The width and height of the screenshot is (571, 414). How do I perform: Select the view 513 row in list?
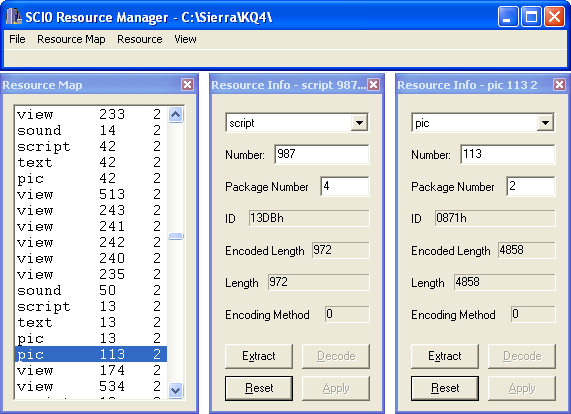click(x=91, y=194)
